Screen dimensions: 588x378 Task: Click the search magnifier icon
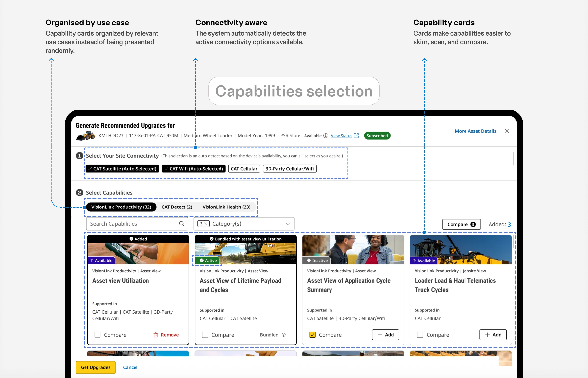(x=181, y=224)
